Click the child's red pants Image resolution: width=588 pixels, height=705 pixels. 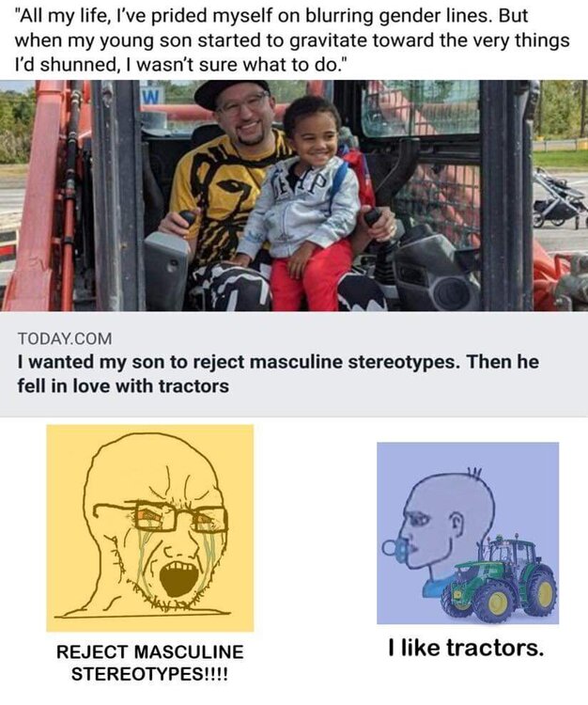click(x=311, y=275)
